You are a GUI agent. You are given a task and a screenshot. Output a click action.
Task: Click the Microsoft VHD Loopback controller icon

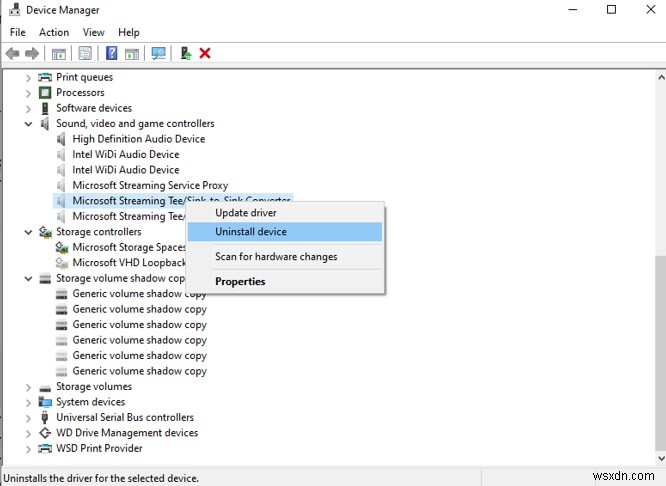pos(62,263)
